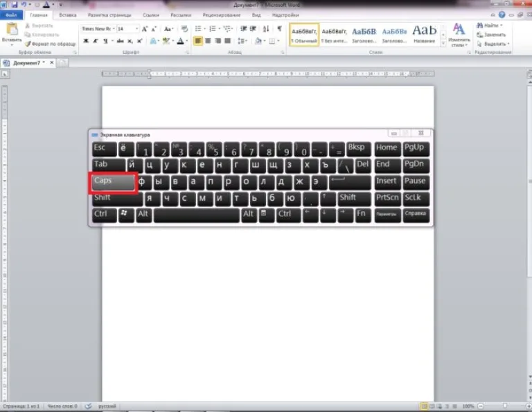Increase font size with the large A icon

tap(145, 29)
